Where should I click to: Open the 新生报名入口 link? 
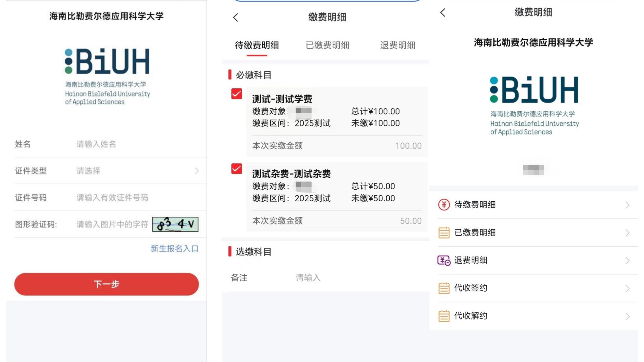(175, 249)
